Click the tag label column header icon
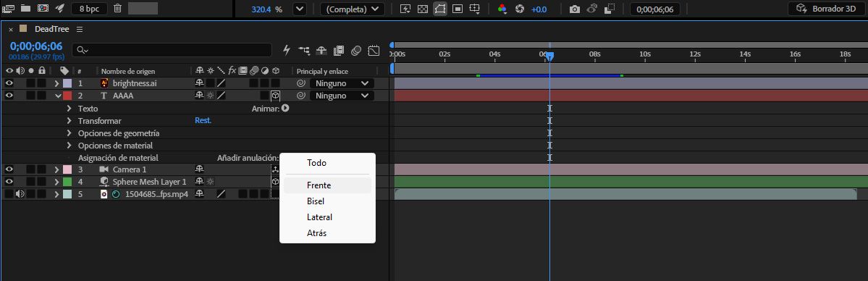868x281 pixels. (64, 71)
